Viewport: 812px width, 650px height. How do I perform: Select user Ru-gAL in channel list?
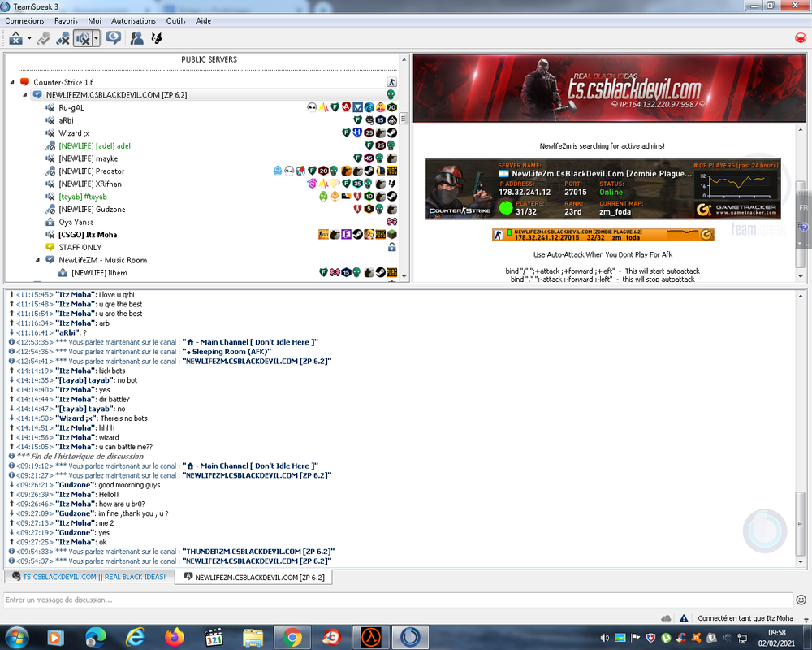[x=71, y=108]
